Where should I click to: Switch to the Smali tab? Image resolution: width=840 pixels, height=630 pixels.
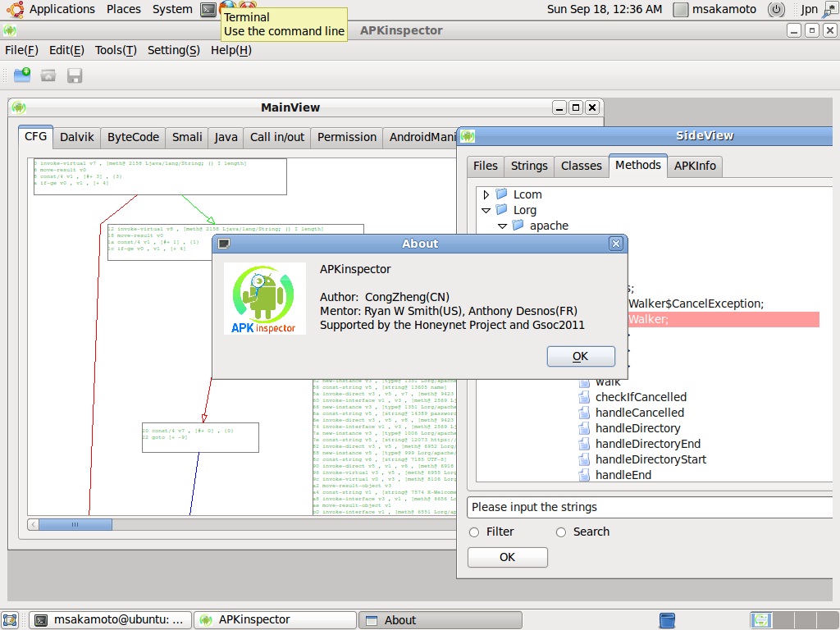click(x=187, y=137)
